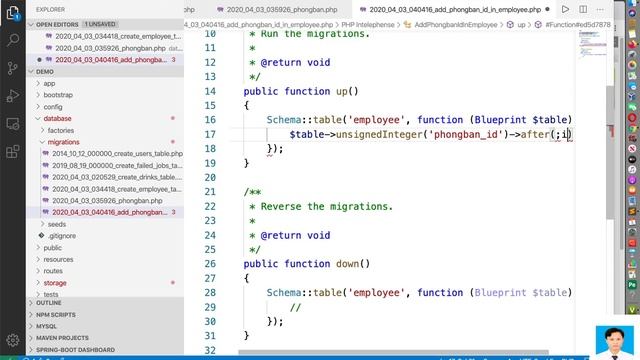Open the Remote Explorer view
The height and width of the screenshot is (360, 640).
point(13,124)
